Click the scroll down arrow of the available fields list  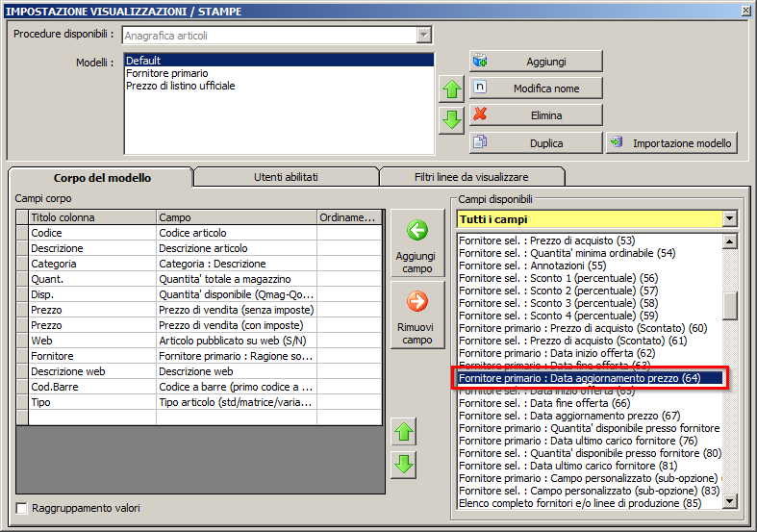(x=729, y=501)
